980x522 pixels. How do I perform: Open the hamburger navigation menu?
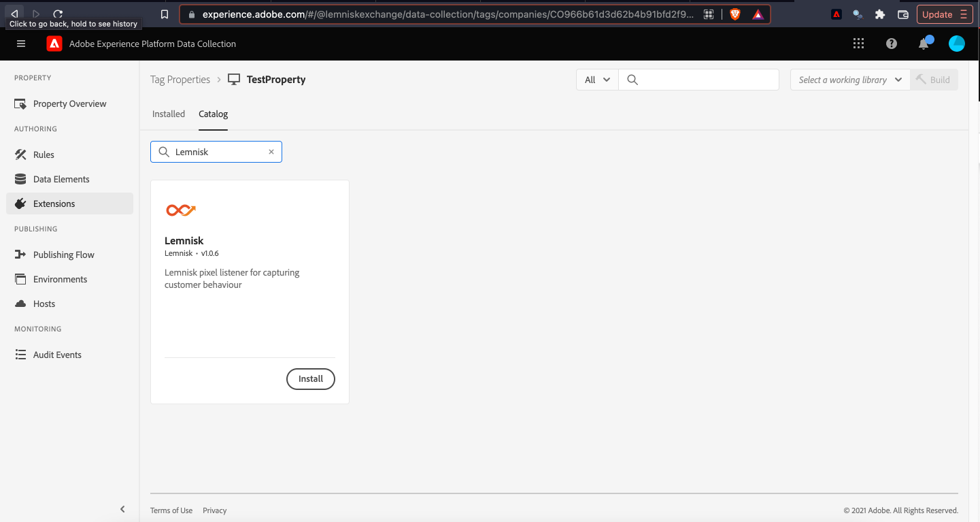coord(21,44)
